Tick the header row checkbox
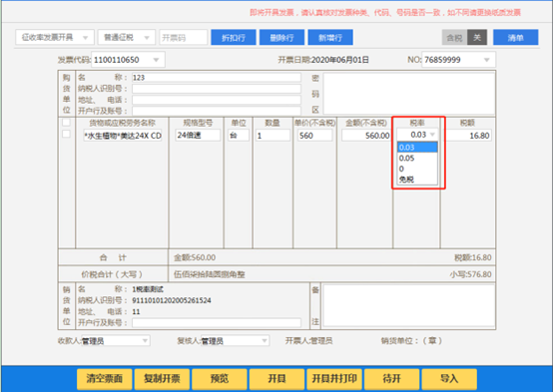Screen dimensions: 553x392 pos(66,123)
